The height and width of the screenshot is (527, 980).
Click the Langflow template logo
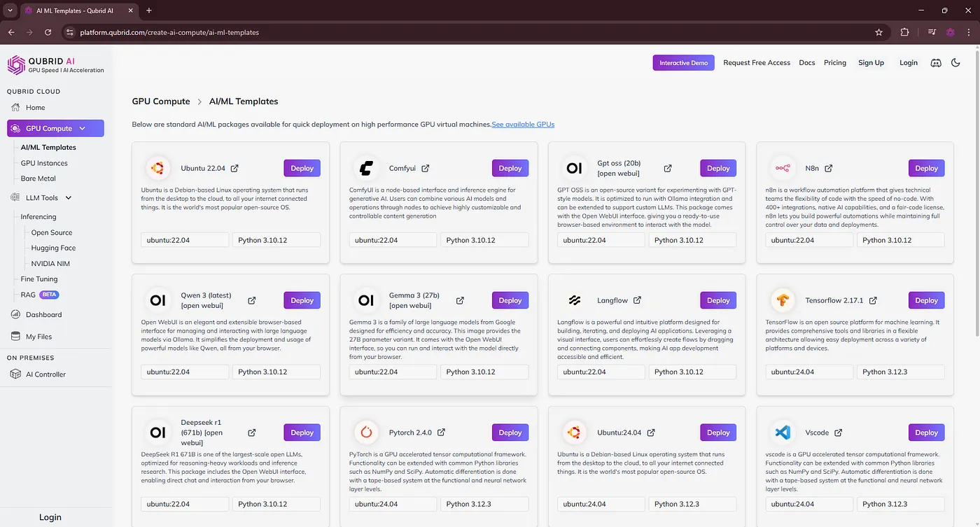tap(574, 300)
